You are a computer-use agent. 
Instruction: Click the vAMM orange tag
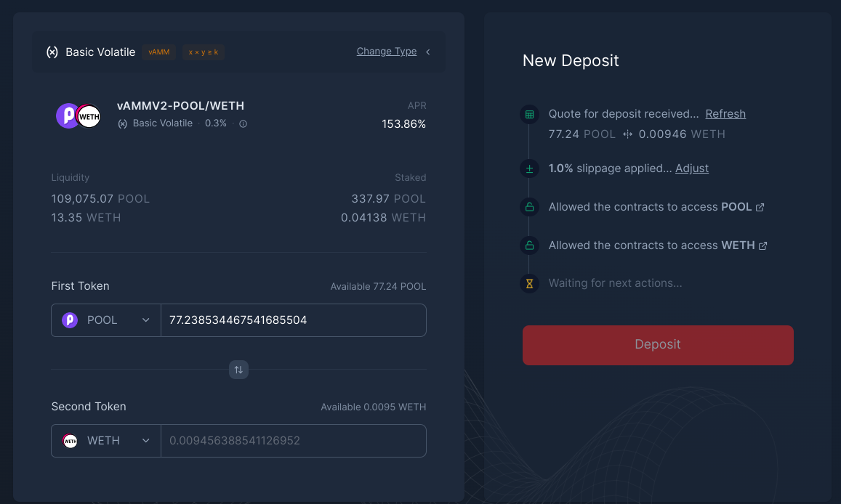pos(158,52)
